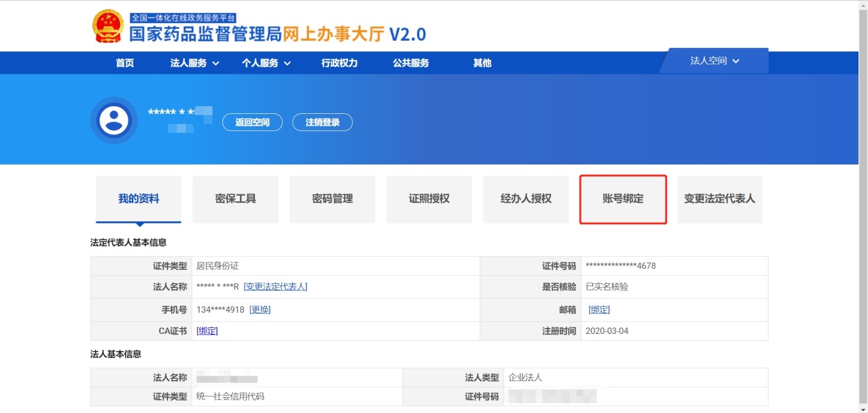Click the 绑定 link next to 邮箱
868x413 pixels.
(599, 309)
